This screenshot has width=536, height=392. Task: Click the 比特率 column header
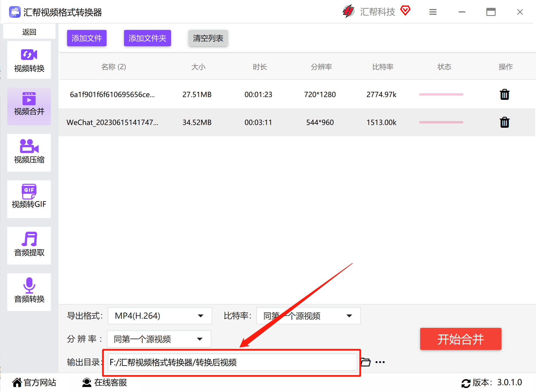click(x=383, y=67)
